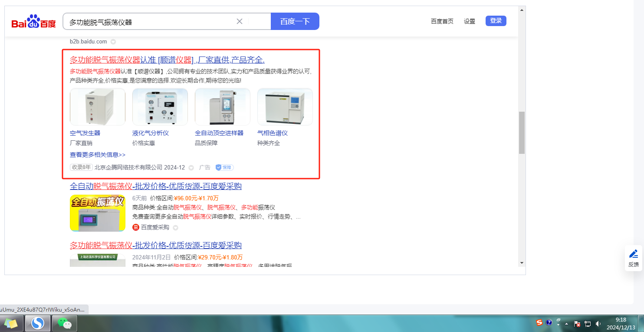The height and width of the screenshot is (332, 644).
Task: Open the 全自动顶空进样器 product image
Action: coord(223,107)
